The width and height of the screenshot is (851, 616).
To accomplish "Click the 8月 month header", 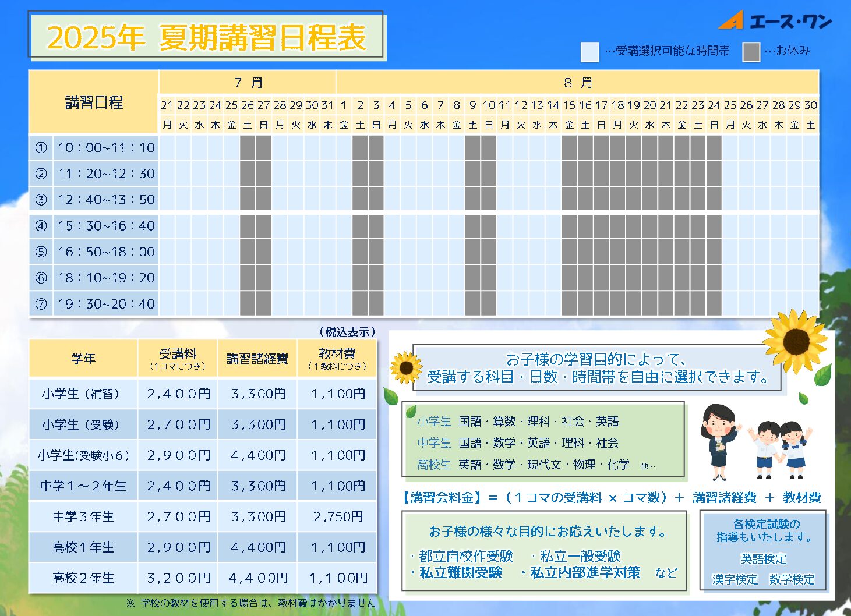I will (578, 83).
